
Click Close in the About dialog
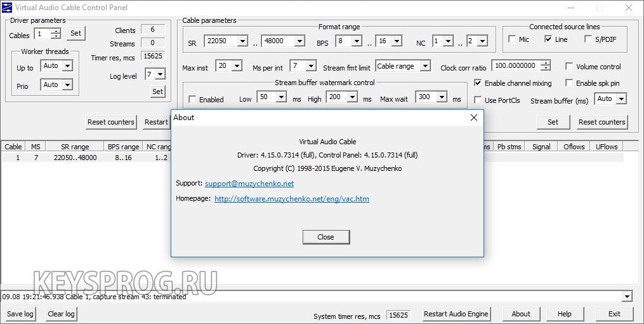pos(325,237)
